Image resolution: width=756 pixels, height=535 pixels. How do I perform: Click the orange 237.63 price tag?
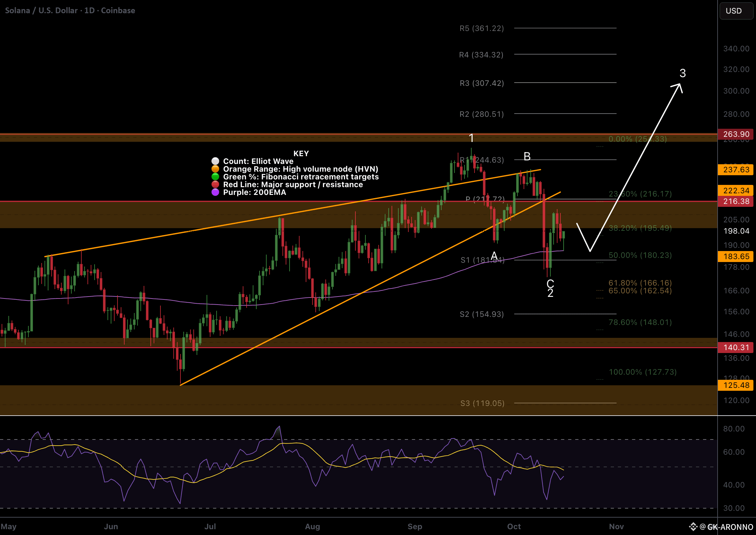click(736, 170)
